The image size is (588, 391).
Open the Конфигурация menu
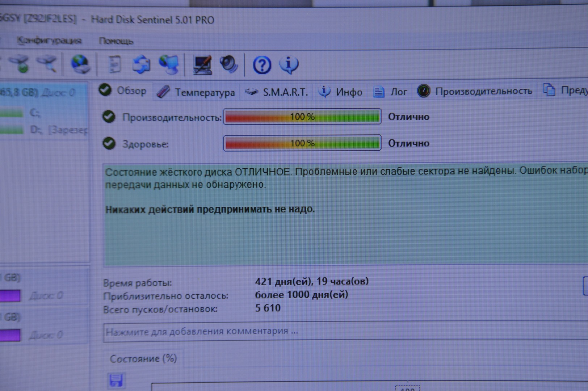click(x=49, y=41)
